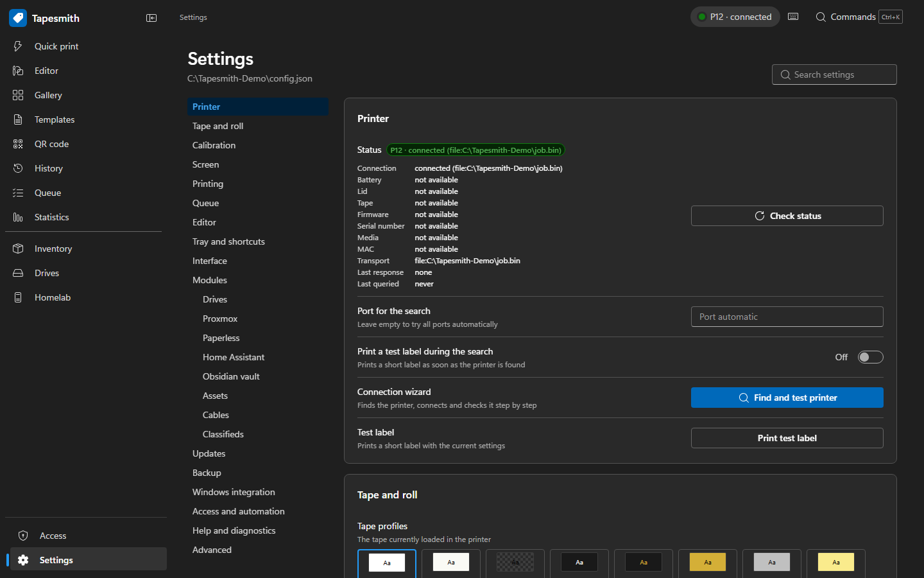Click the Access shield icon
Image resolution: width=924 pixels, height=578 pixels.
pos(23,536)
